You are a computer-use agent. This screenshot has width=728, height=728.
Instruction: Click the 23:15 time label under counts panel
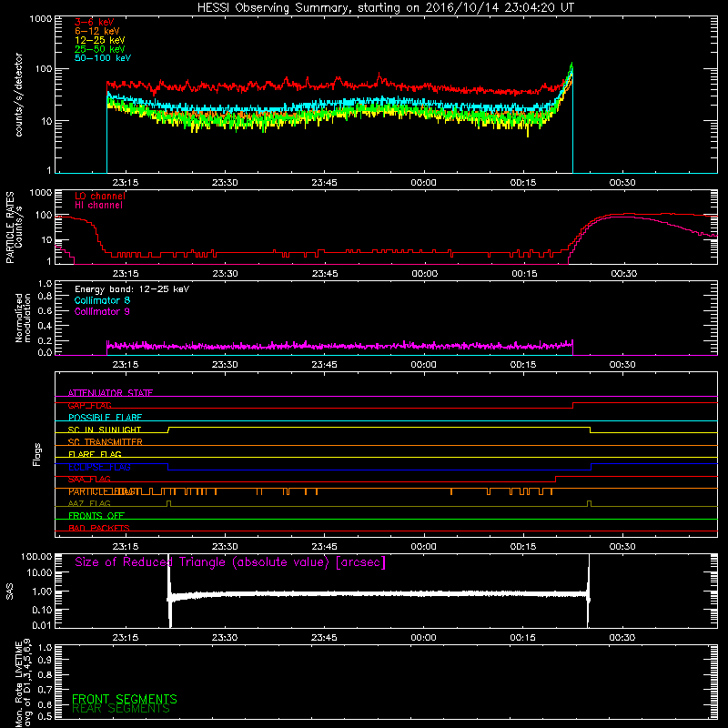(126, 183)
